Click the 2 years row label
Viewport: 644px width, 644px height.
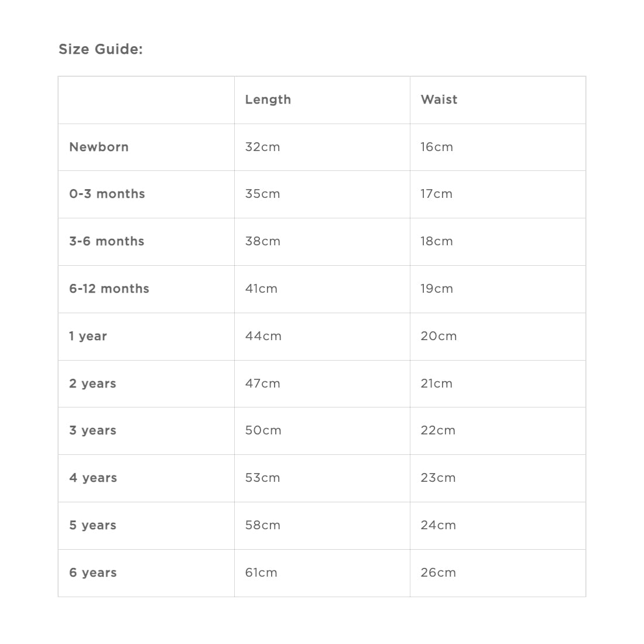[93, 383]
